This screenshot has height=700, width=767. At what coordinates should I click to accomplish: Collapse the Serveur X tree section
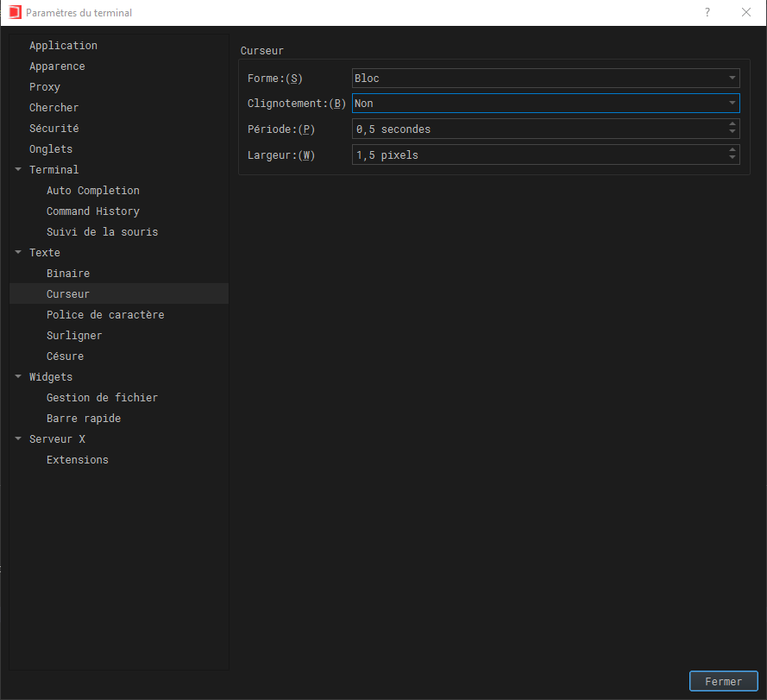(18, 438)
